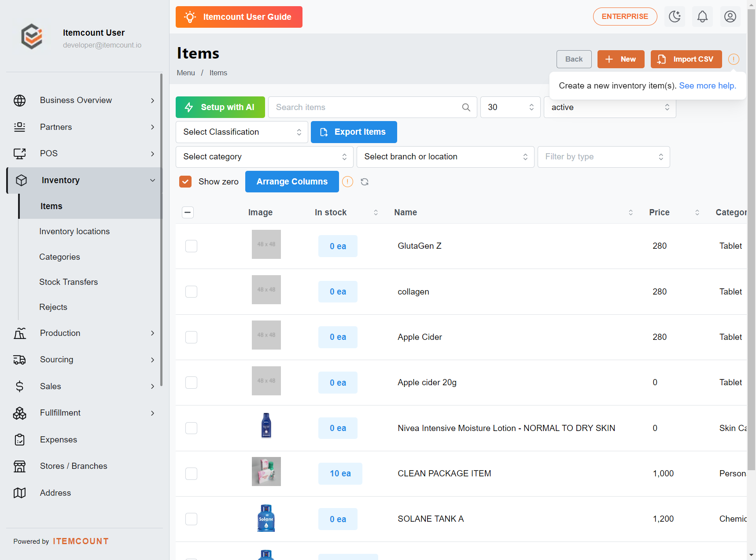Select the Apple Cider row checkbox

(191, 337)
